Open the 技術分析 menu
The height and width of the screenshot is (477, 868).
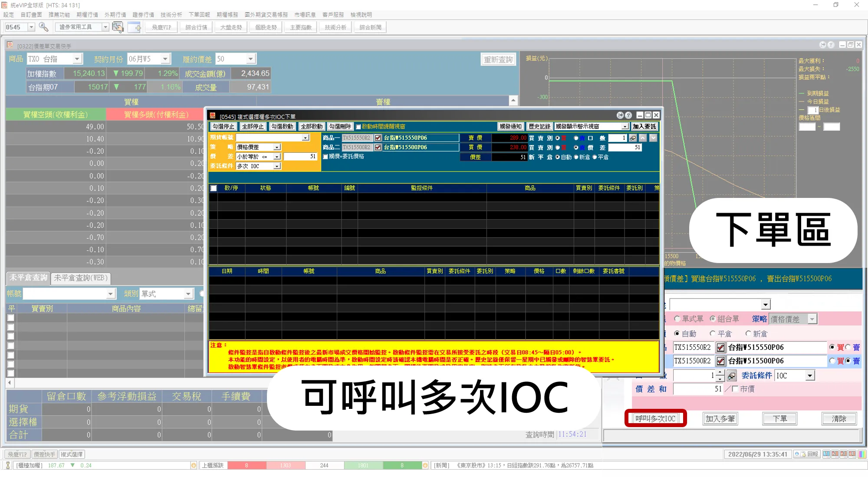[171, 15]
